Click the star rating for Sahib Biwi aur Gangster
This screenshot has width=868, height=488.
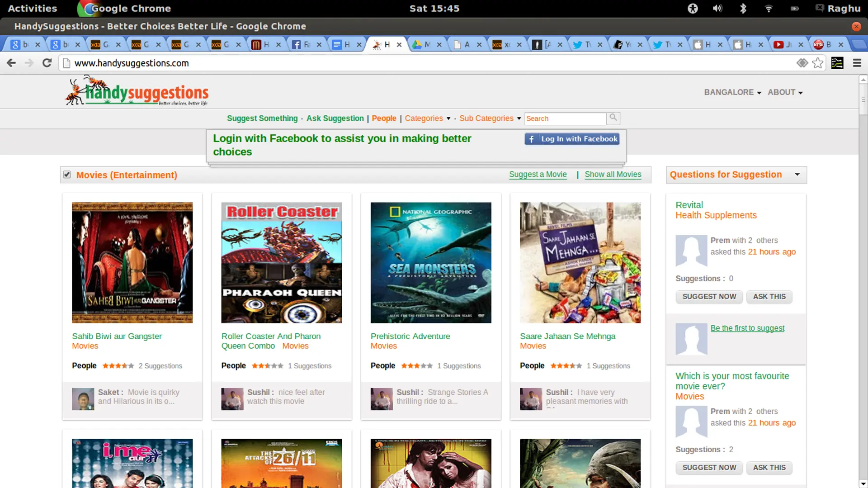(118, 366)
